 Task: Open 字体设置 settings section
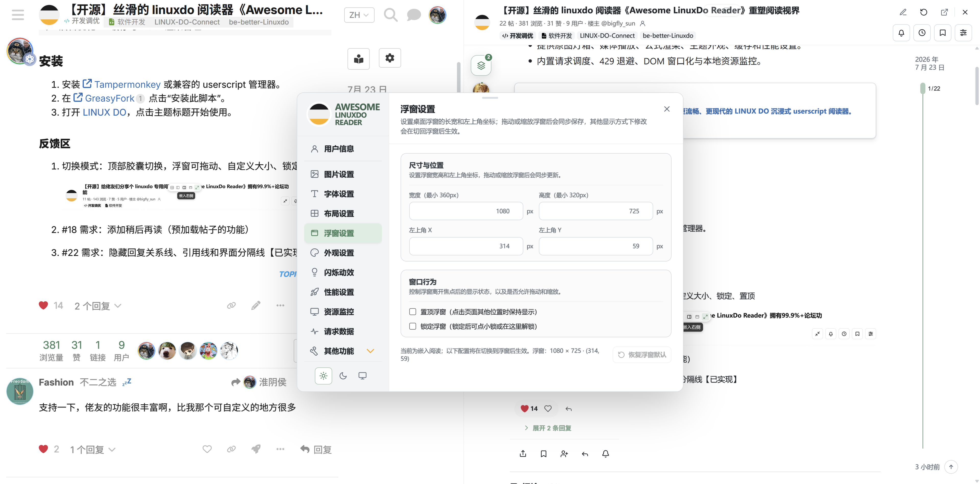pyautogui.click(x=343, y=194)
